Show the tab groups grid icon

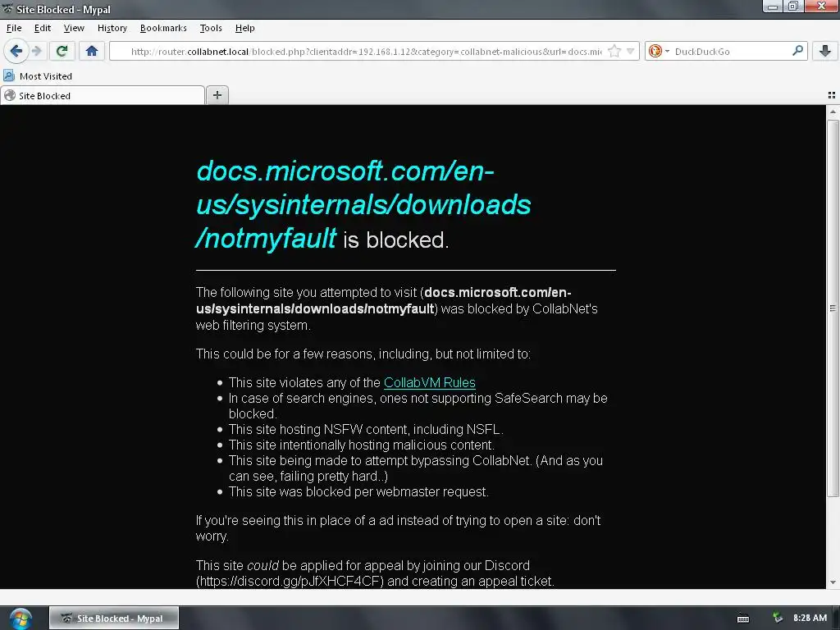(x=832, y=95)
